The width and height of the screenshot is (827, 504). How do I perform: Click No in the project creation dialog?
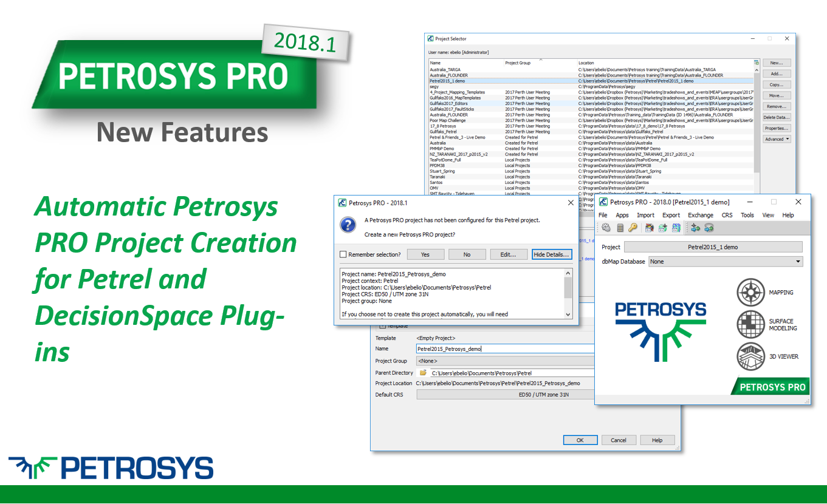467,254
